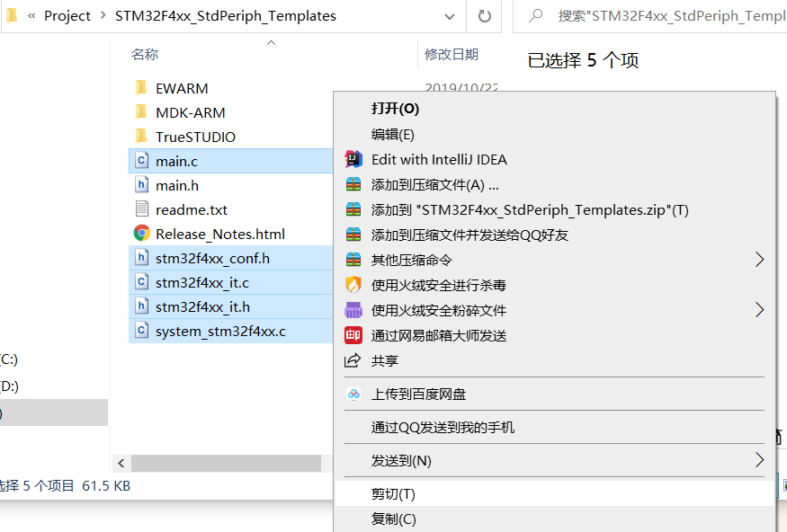Click the archive icon beside 其他压缩命令

click(x=353, y=260)
